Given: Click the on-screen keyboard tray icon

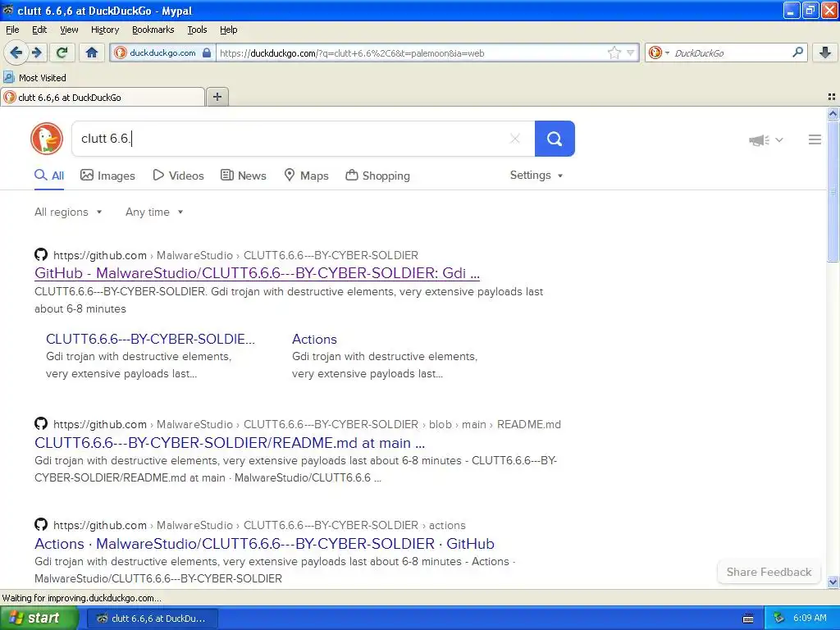Looking at the screenshot, I should click(x=748, y=619).
